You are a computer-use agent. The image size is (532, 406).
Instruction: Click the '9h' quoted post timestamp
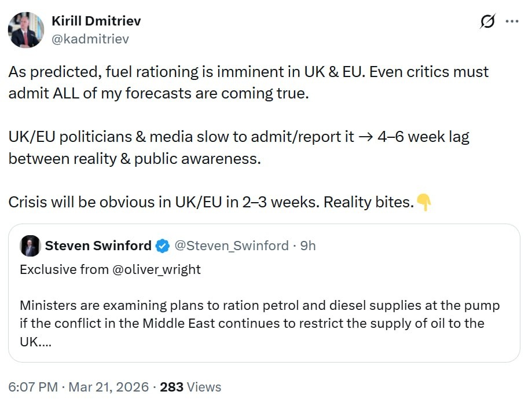pos(307,246)
